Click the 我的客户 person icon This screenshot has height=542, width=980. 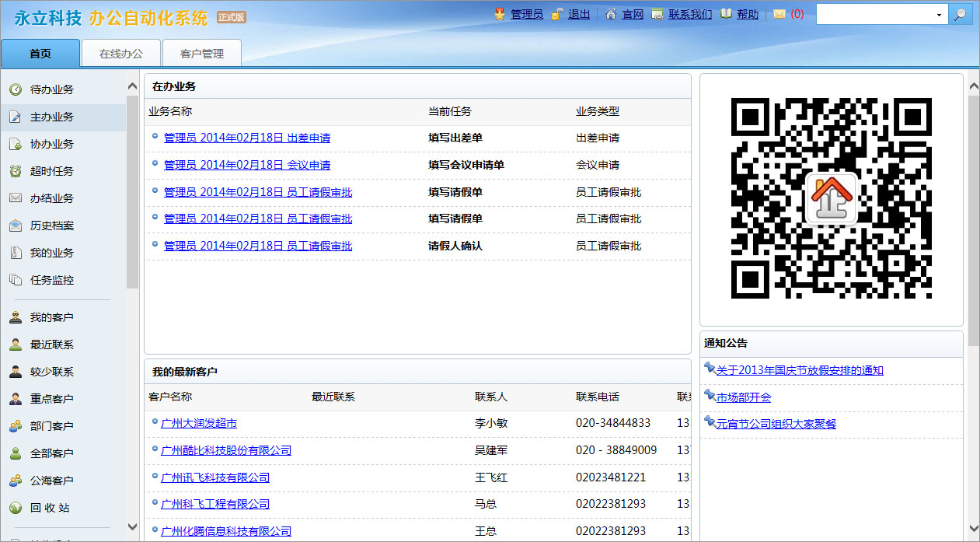[x=16, y=317]
